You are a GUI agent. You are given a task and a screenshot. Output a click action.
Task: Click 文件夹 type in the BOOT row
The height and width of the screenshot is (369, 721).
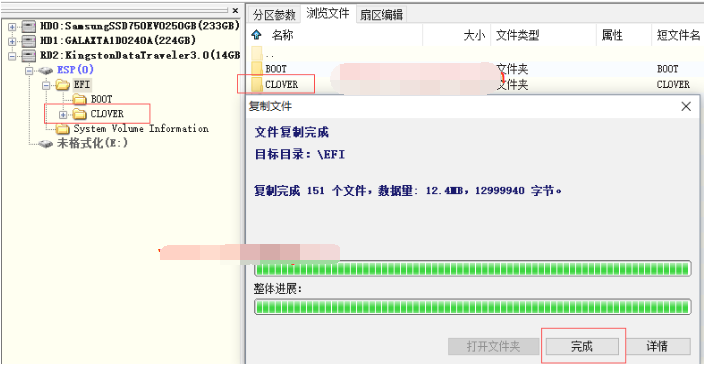click(512, 69)
